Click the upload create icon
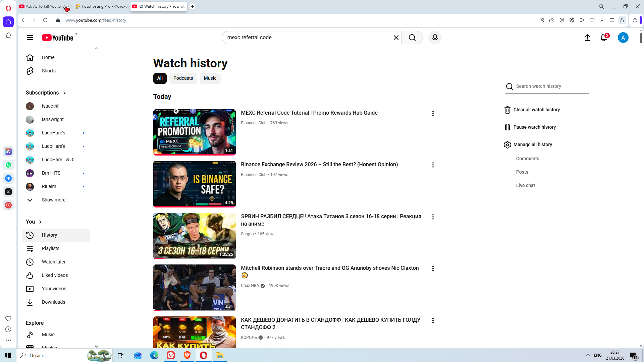644x362 pixels. coord(587,38)
